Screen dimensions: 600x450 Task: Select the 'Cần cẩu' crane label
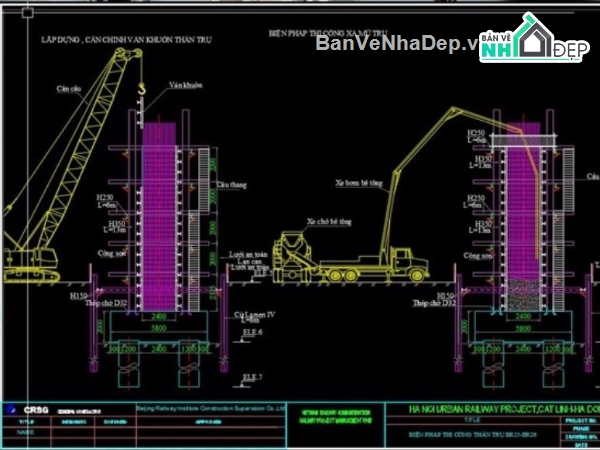[69, 89]
